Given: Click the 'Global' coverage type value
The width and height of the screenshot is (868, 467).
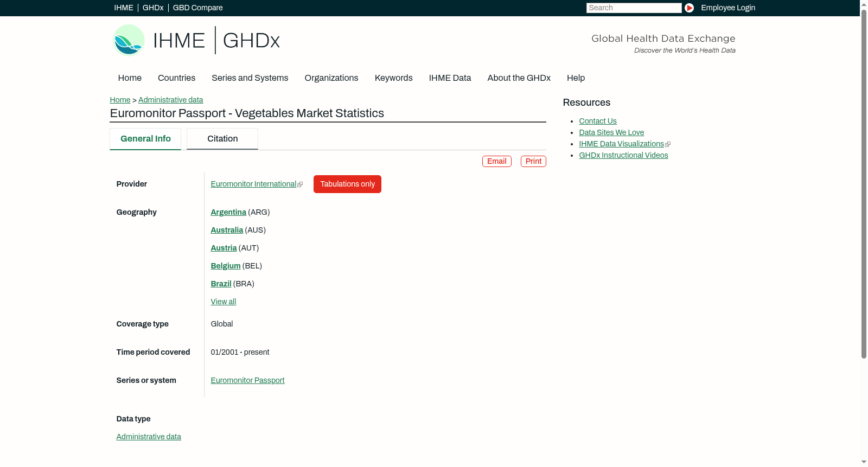Looking at the screenshot, I should (222, 324).
